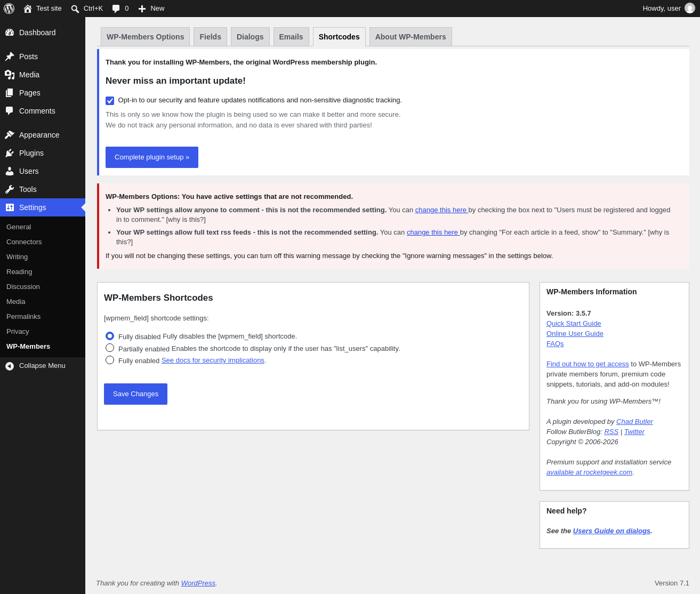Click the Save Changes button

point(135,394)
